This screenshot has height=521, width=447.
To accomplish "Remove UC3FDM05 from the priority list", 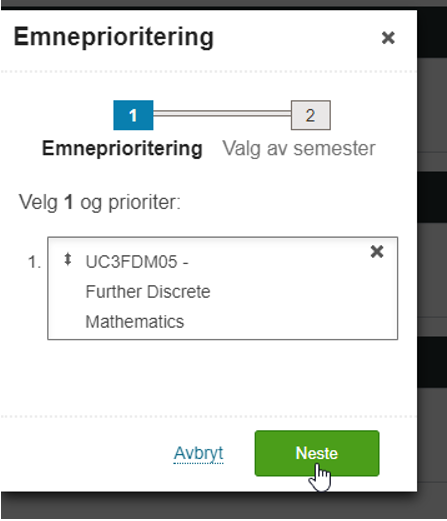I will click(377, 252).
